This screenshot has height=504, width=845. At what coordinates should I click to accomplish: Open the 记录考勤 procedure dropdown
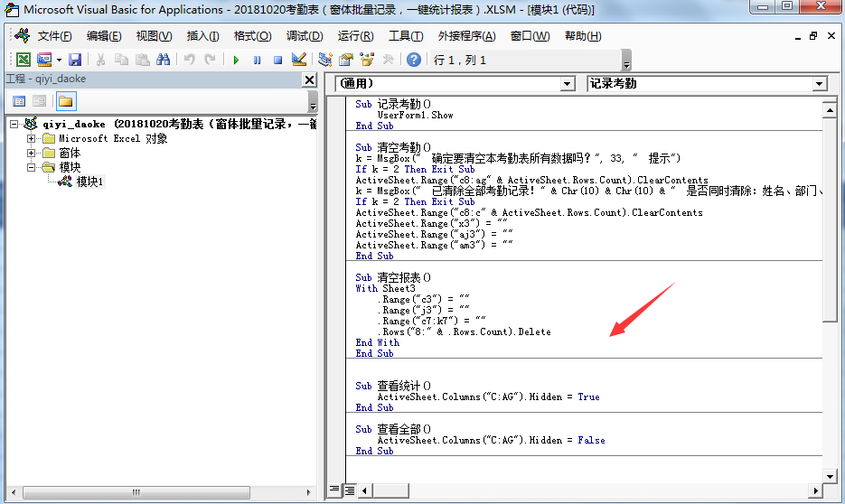coord(819,83)
